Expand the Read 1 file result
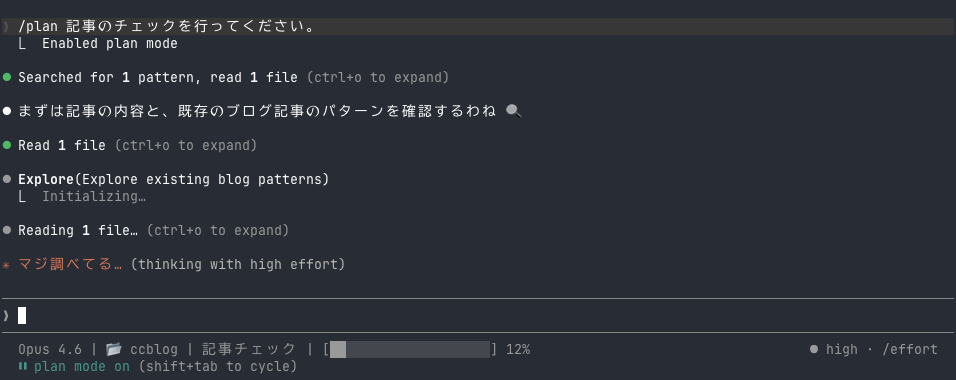The width and height of the screenshot is (956, 380). [x=62, y=145]
